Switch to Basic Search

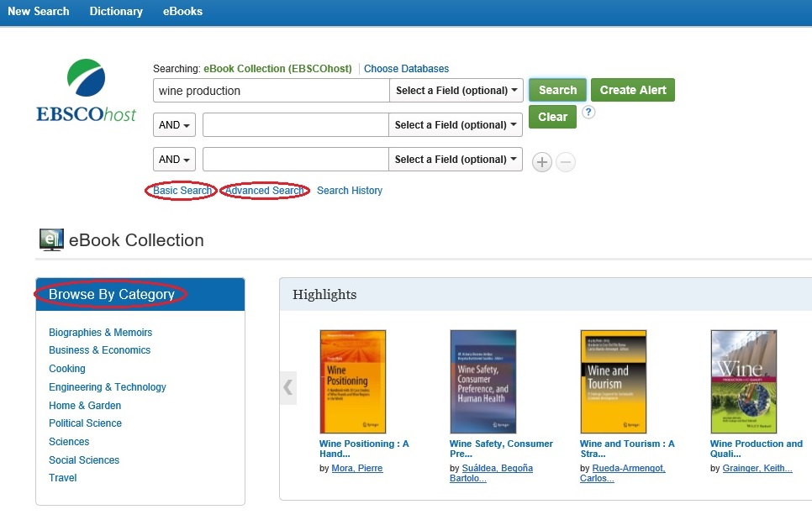coord(182,191)
